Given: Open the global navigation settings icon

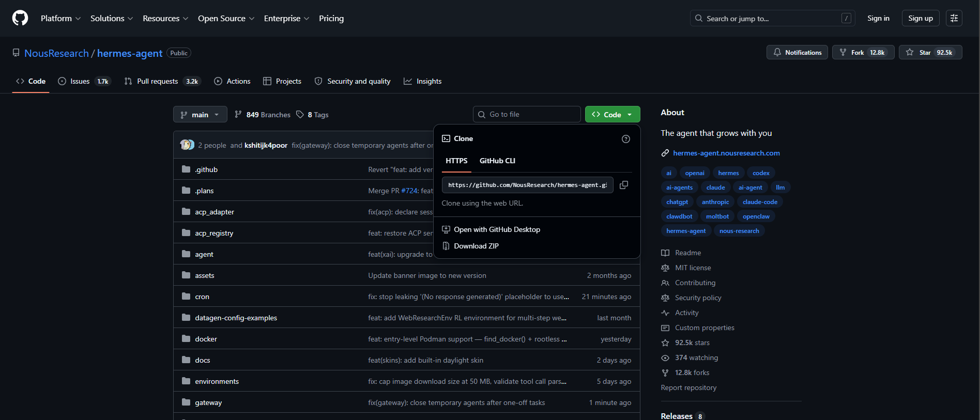Looking at the screenshot, I should pos(954,18).
